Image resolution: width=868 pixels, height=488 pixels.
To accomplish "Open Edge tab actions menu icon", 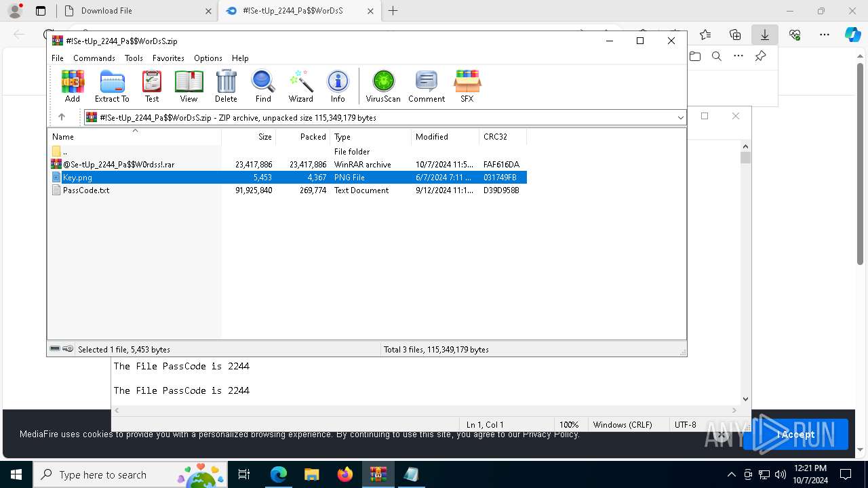I will 41,11.
